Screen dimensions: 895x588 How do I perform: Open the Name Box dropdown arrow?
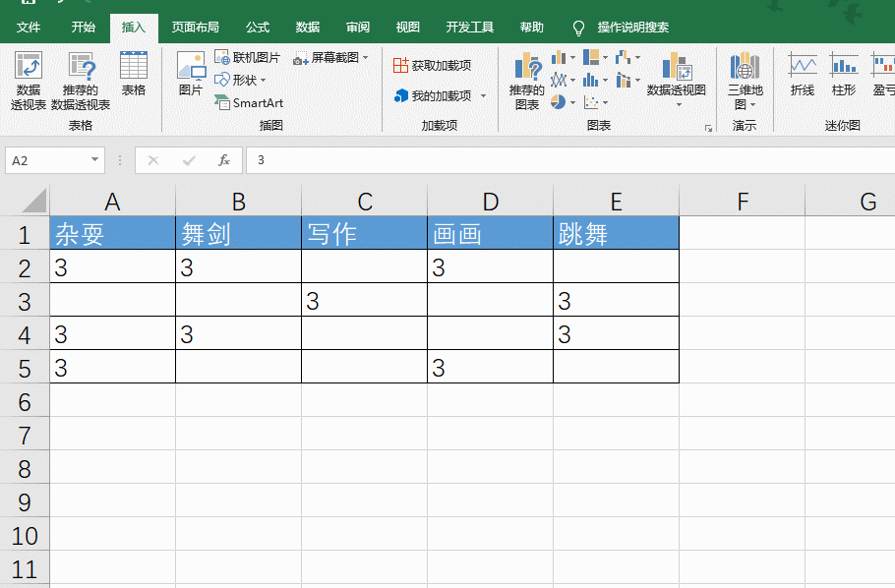[93, 159]
